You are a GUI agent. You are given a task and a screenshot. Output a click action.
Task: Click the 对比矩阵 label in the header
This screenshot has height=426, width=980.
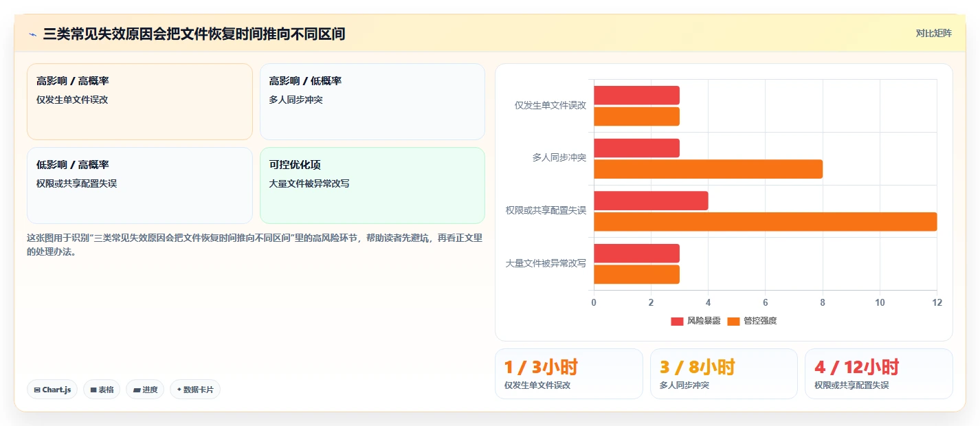(934, 33)
